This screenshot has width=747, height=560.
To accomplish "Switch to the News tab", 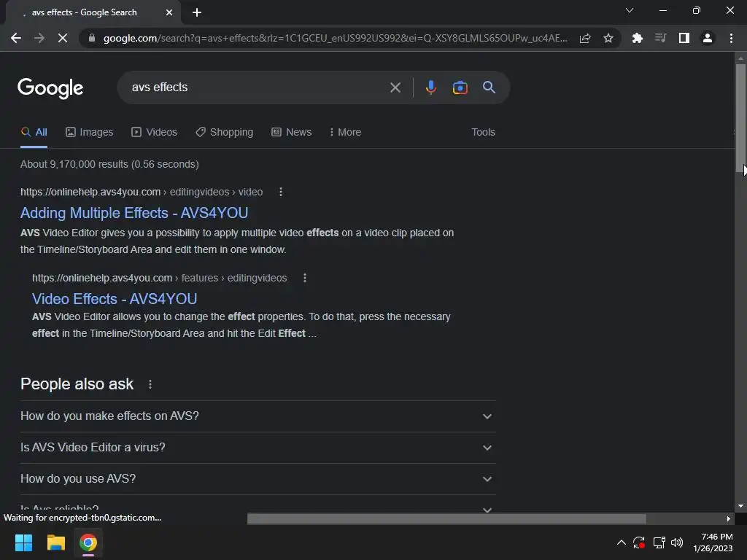I will (292, 132).
